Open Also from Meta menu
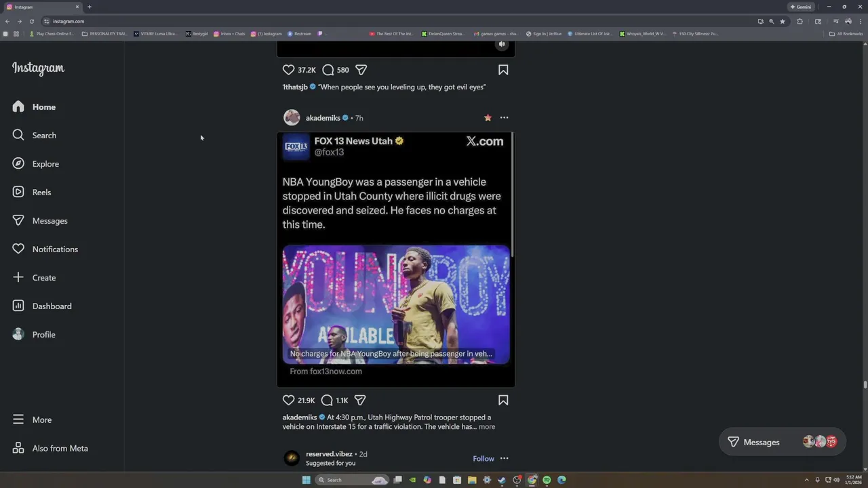The height and width of the screenshot is (488, 868). coord(50,448)
